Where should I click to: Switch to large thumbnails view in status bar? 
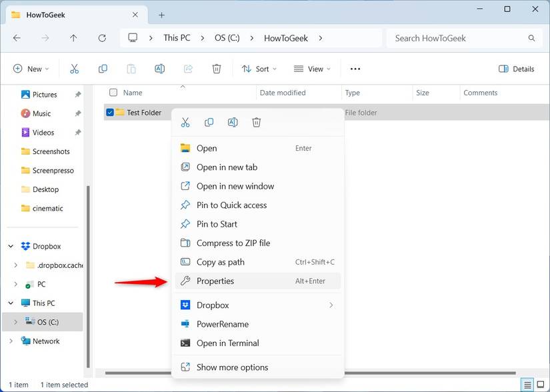(x=541, y=385)
